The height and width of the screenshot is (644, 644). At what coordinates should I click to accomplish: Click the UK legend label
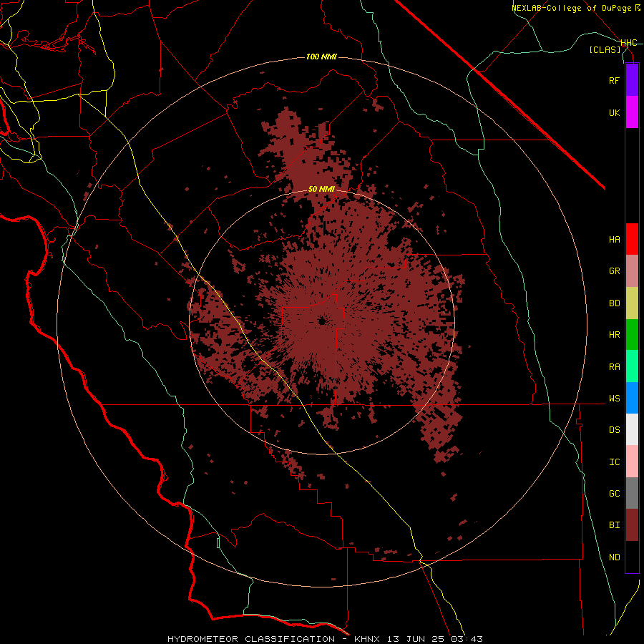615,112
